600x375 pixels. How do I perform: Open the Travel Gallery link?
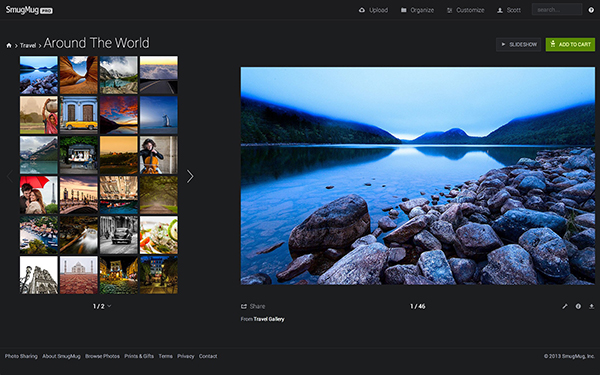tap(269, 319)
